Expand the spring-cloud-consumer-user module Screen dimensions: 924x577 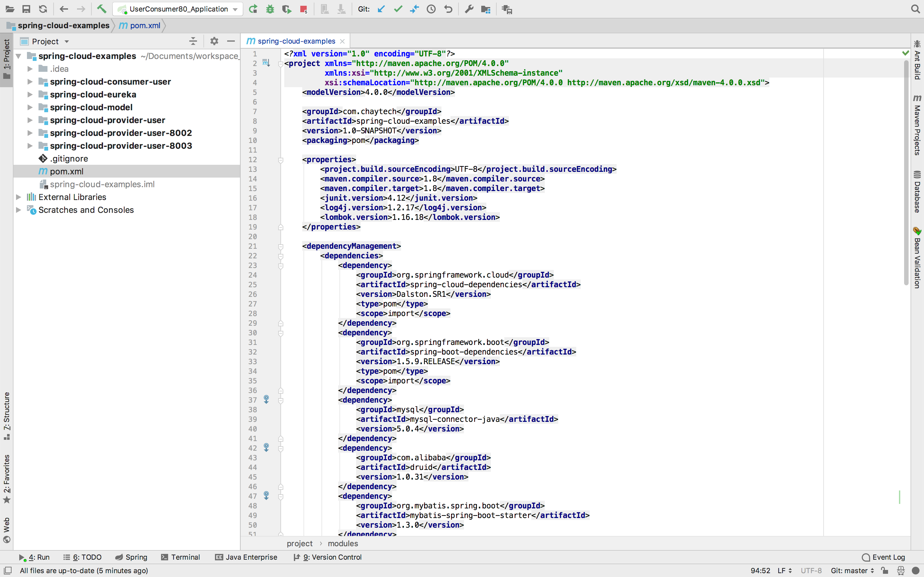pos(29,82)
